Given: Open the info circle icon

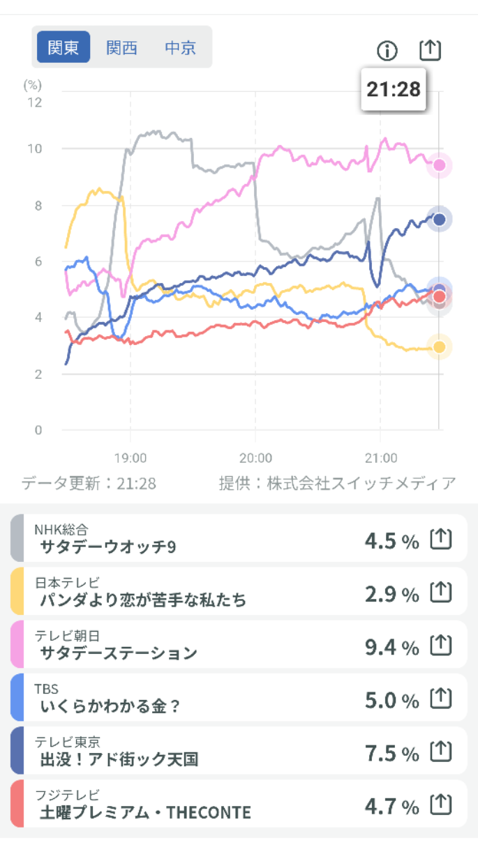Looking at the screenshot, I should click(x=387, y=50).
